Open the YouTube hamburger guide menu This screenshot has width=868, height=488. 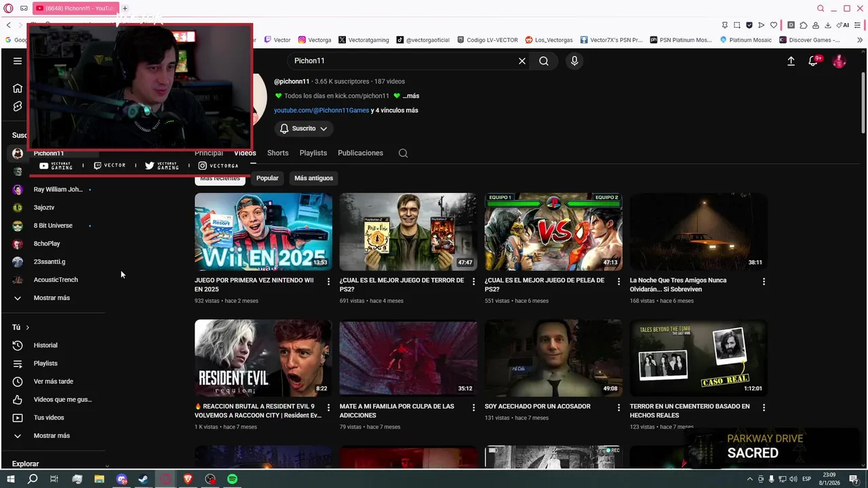[x=18, y=61]
